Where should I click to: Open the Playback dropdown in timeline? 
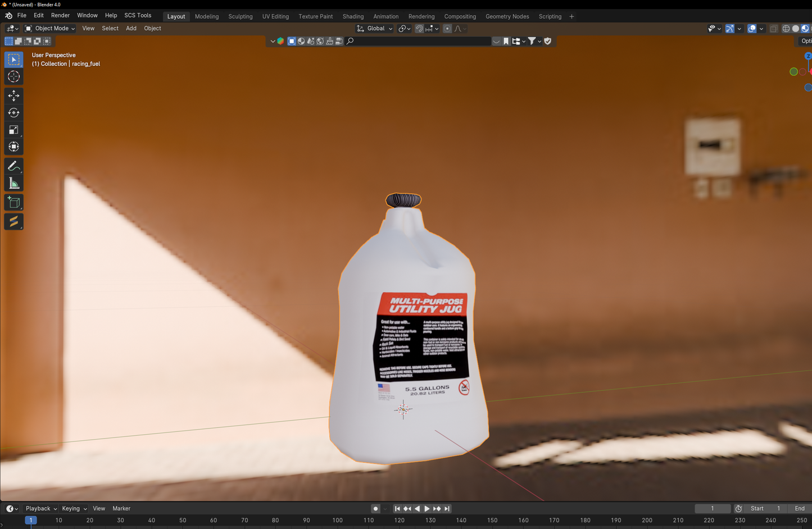click(41, 509)
